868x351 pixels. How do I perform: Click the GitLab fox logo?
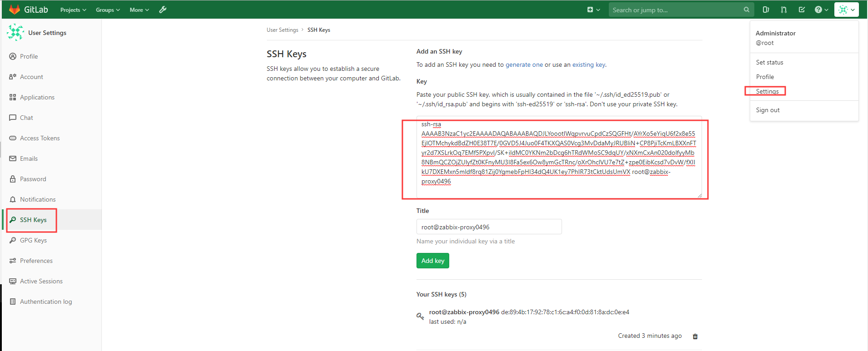click(15, 10)
